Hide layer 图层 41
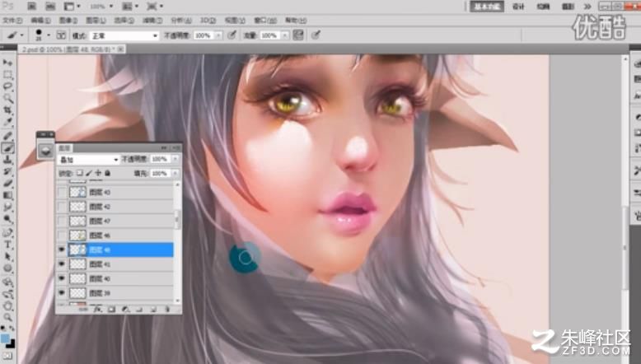 tap(62, 264)
